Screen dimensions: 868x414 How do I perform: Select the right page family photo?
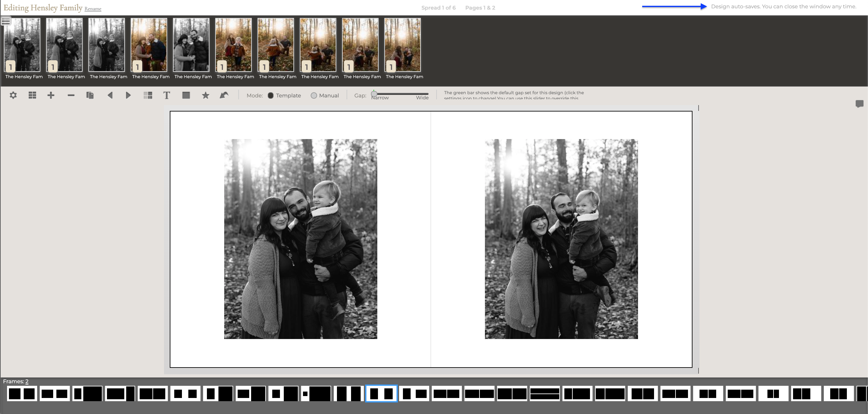pyautogui.click(x=561, y=239)
